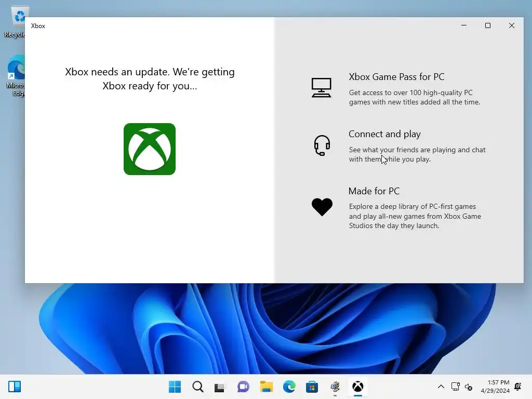The image size is (532, 399).
Task: Select the Recycle Bin desktop icon
Action: click(15, 22)
